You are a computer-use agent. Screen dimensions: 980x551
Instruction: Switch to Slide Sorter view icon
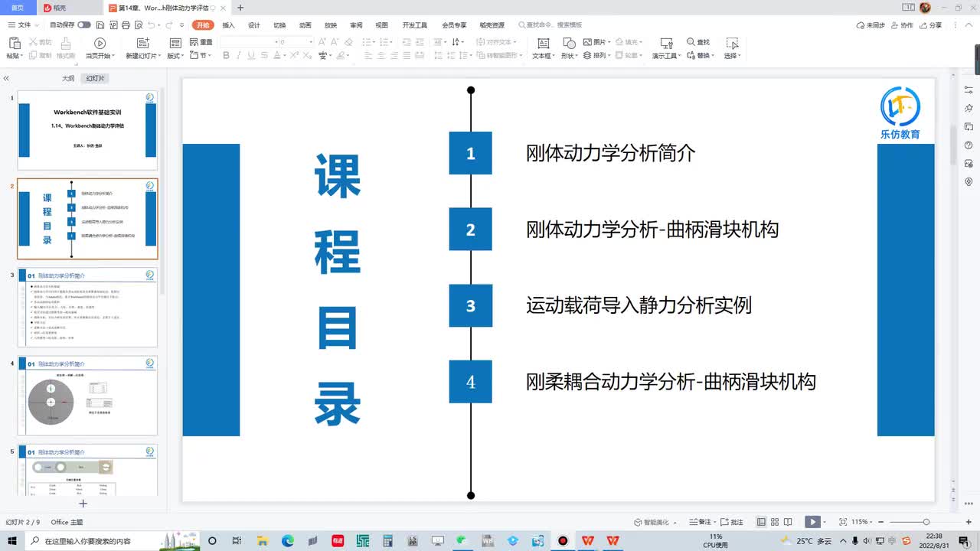point(775,522)
